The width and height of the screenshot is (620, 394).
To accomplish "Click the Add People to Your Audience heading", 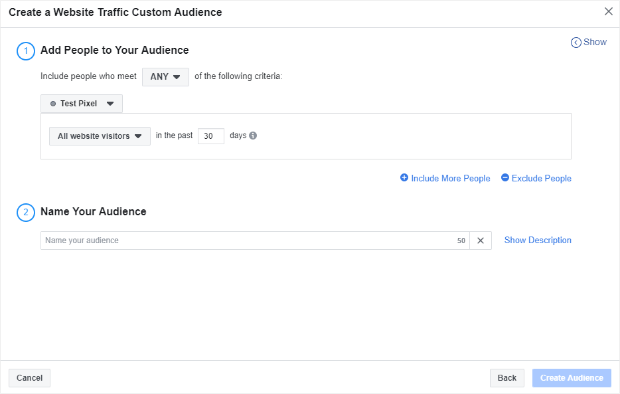I will point(115,50).
